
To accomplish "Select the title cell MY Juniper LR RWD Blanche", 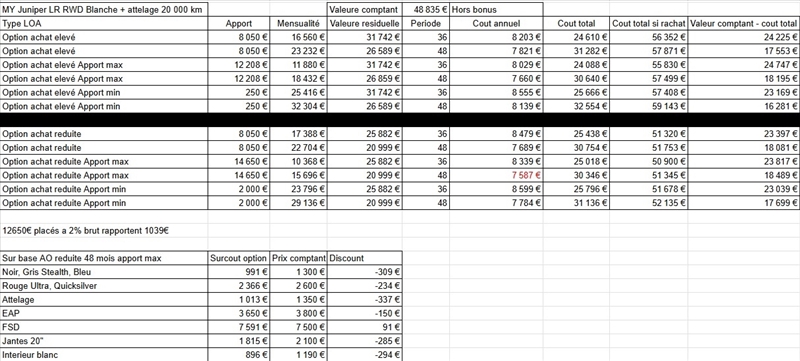I will pos(104,10).
